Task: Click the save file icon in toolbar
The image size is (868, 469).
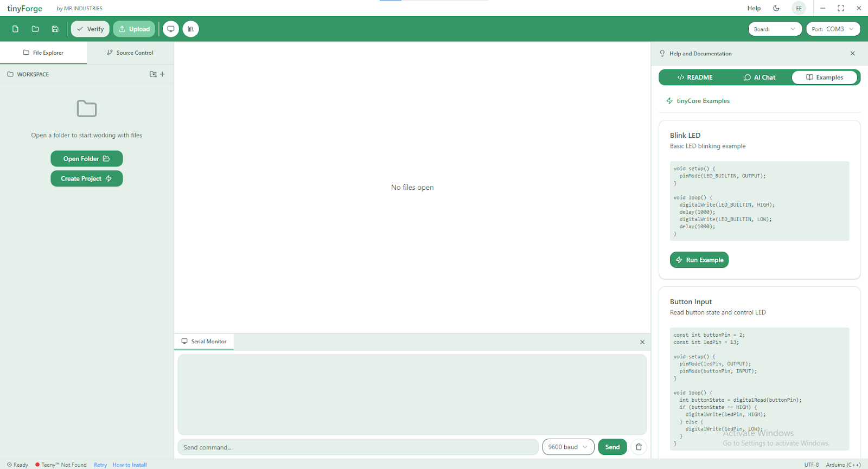Action: coord(55,29)
